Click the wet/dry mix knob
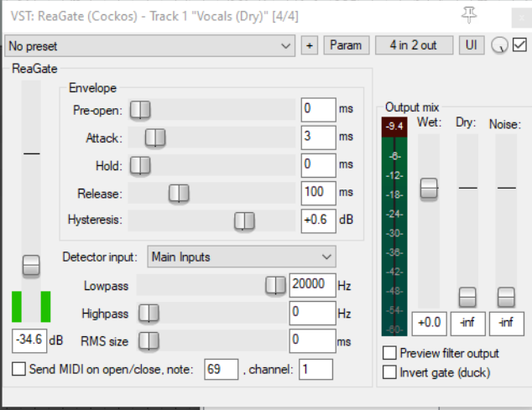This screenshot has width=532, height=410. (x=499, y=45)
